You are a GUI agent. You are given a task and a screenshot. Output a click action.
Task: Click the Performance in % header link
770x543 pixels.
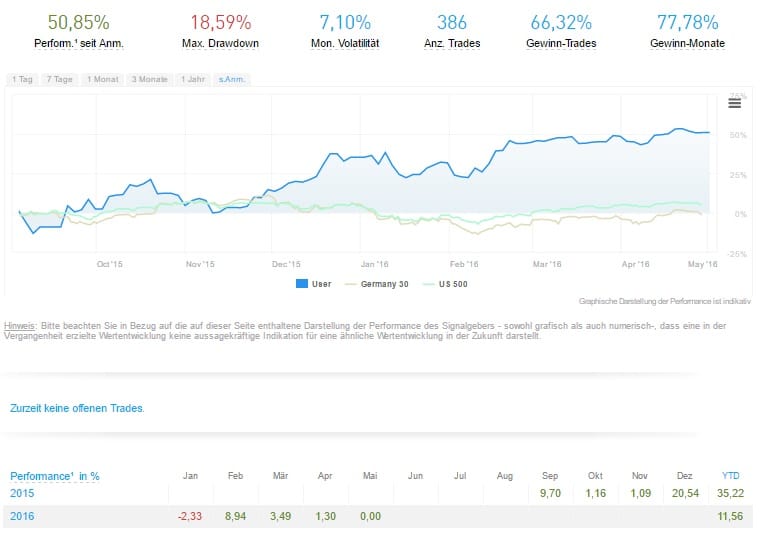pos(55,476)
